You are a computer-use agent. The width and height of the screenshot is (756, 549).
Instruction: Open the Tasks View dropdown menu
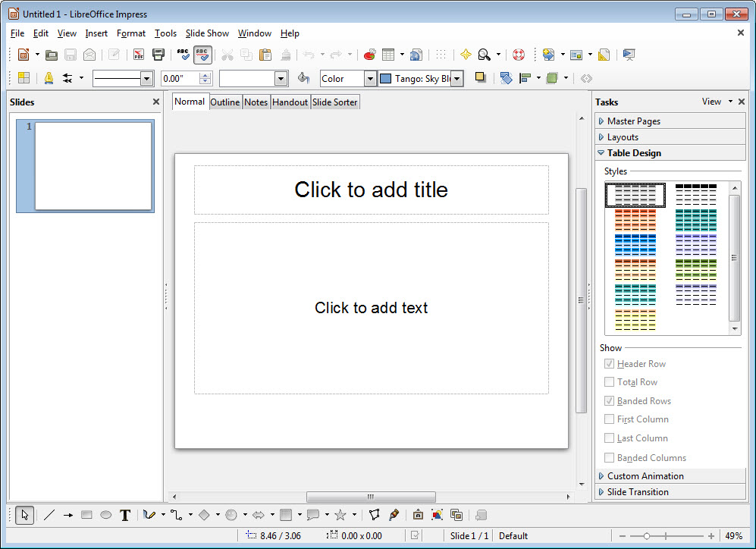pyautogui.click(x=717, y=102)
